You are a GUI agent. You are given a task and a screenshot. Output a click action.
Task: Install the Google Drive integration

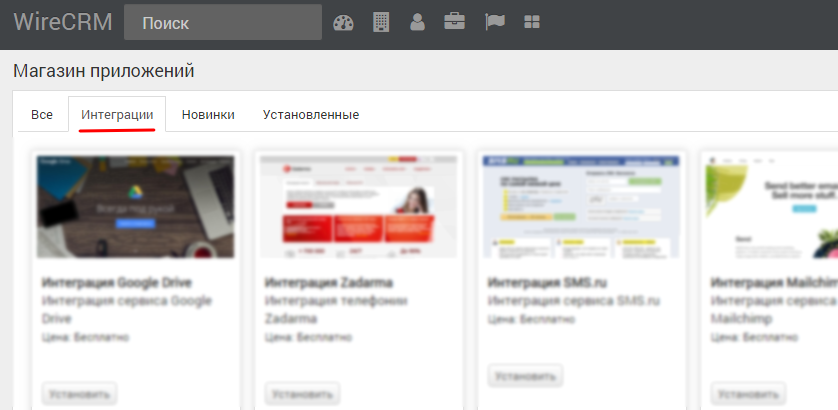click(x=80, y=394)
